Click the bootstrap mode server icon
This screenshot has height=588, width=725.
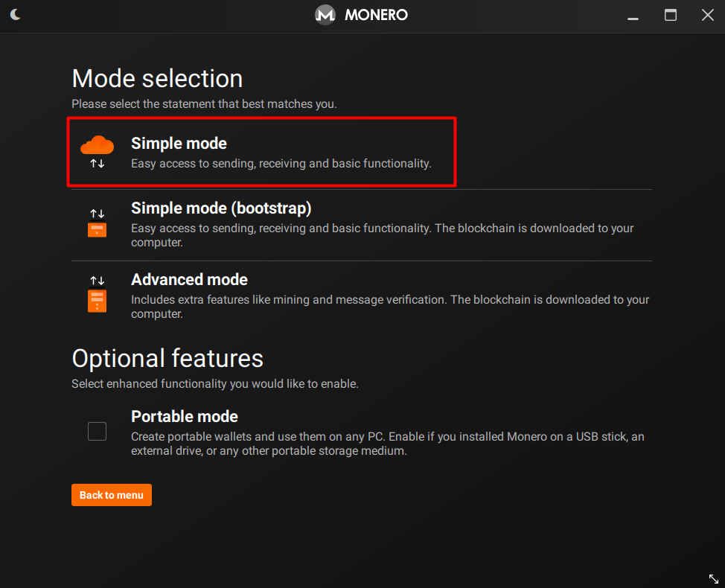97,230
